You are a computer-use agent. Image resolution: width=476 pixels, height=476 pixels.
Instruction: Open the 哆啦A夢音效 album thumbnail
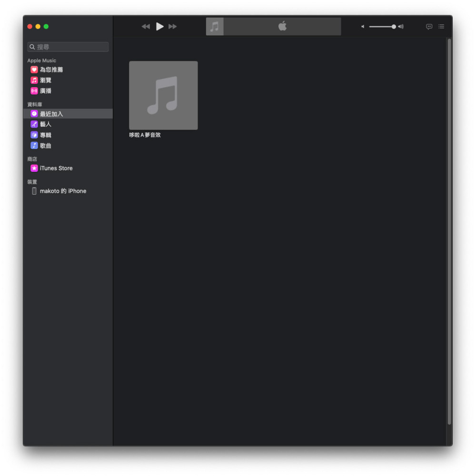(163, 95)
